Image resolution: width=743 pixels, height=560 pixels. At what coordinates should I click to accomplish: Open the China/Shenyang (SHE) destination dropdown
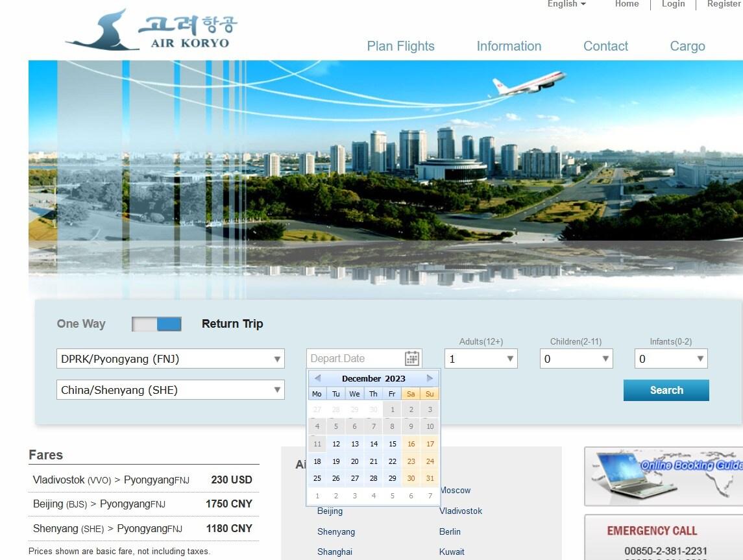170,389
